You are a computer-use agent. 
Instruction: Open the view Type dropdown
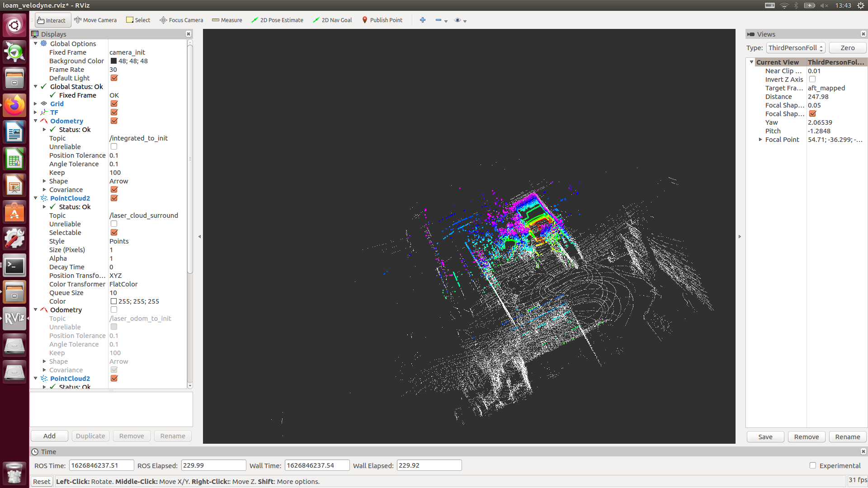click(x=796, y=48)
